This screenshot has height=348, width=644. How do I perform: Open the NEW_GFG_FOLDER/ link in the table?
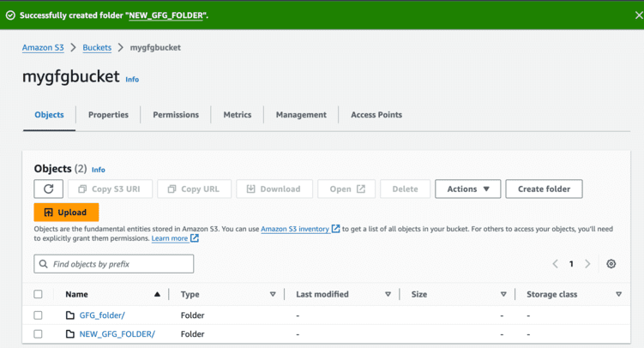(117, 334)
